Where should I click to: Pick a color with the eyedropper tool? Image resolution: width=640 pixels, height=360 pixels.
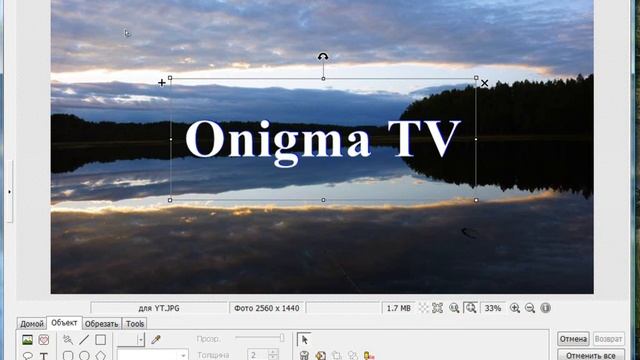(156, 339)
